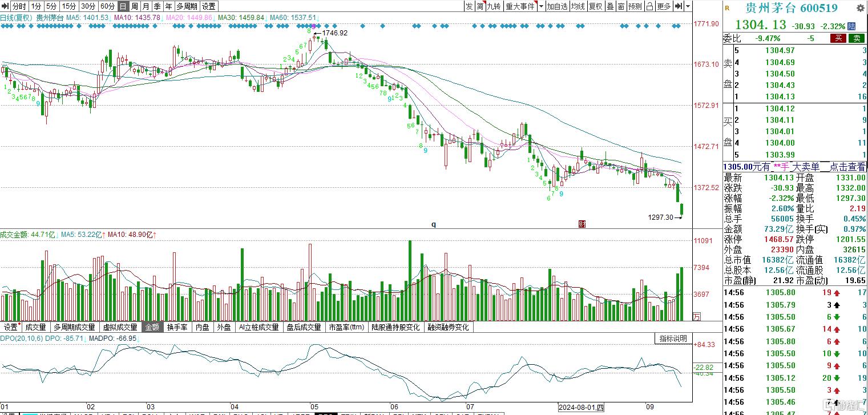Switch to the 陆股通持股变化 tab
The image size is (868, 415).
[x=395, y=328]
